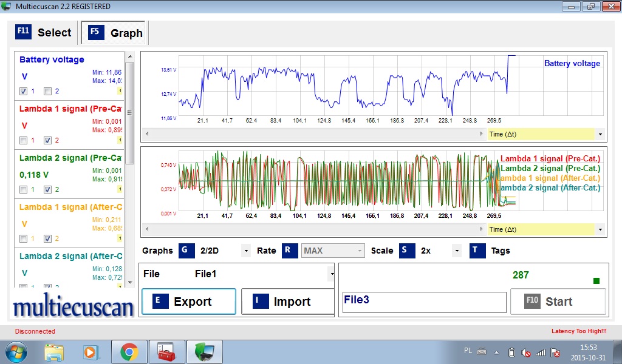Click the Export button

click(188, 302)
